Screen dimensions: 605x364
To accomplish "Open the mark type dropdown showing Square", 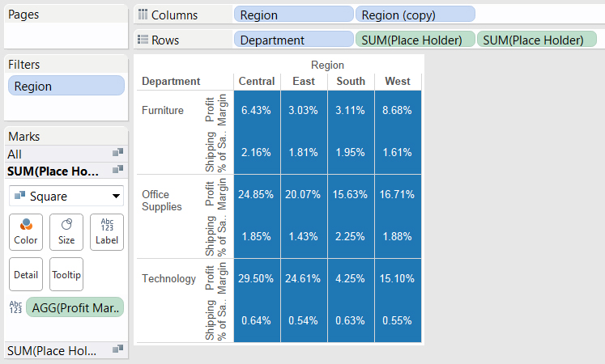I will click(x=66, y=196).
